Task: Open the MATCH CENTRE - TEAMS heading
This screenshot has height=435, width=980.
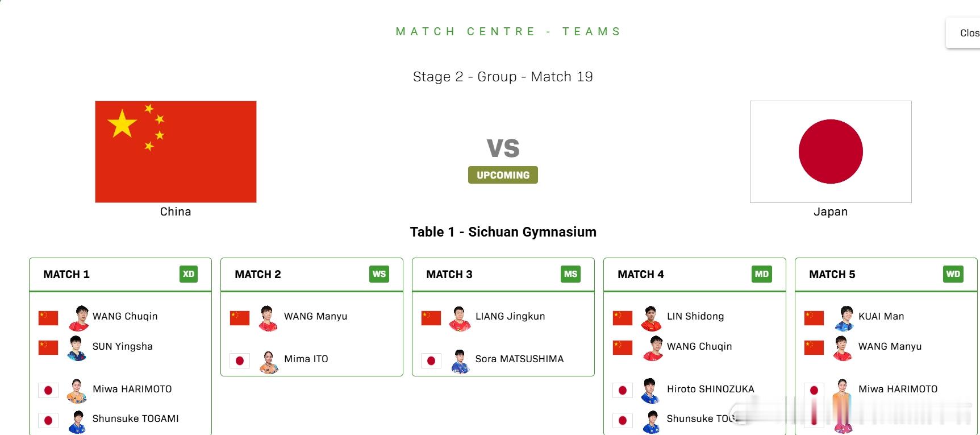Action: [x=508, y=31]
